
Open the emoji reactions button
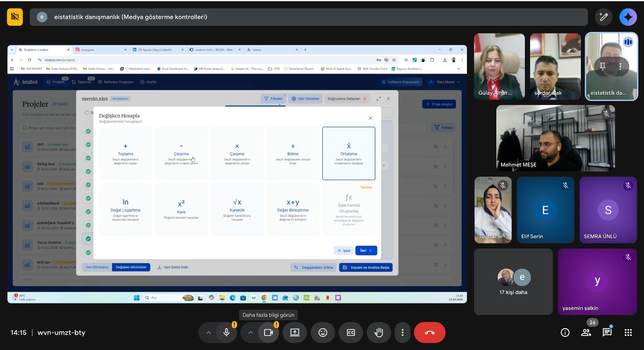click(323, 333)
